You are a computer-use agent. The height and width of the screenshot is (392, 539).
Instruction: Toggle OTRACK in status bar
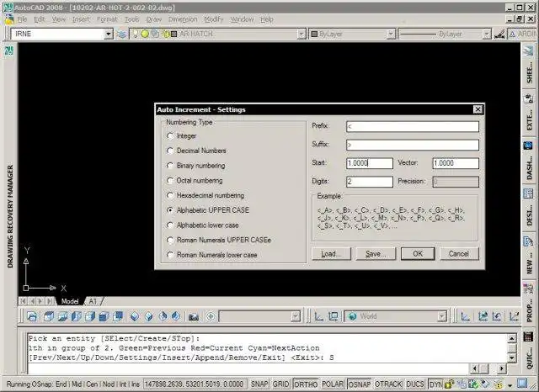pos(388,384)
